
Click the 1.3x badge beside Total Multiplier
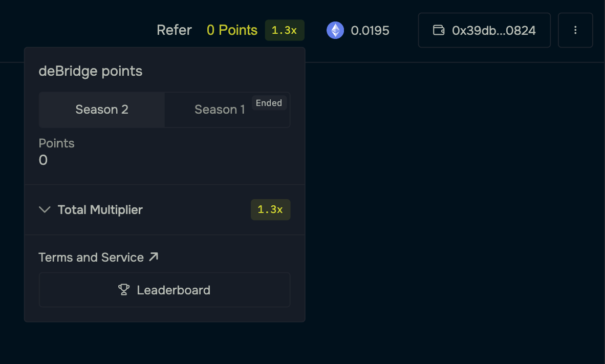coord(270,210)
